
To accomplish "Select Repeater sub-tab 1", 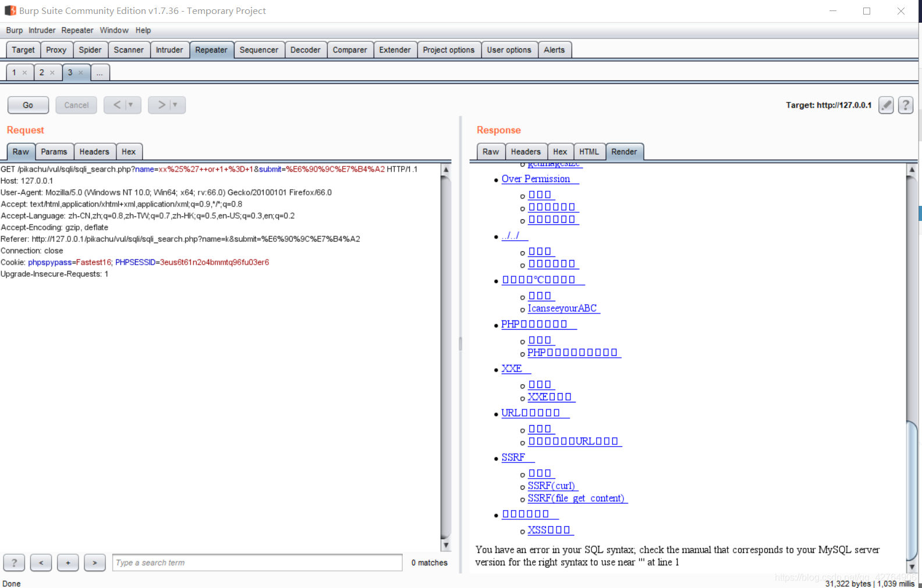I will pyautogui.click(x=14, y=73).
